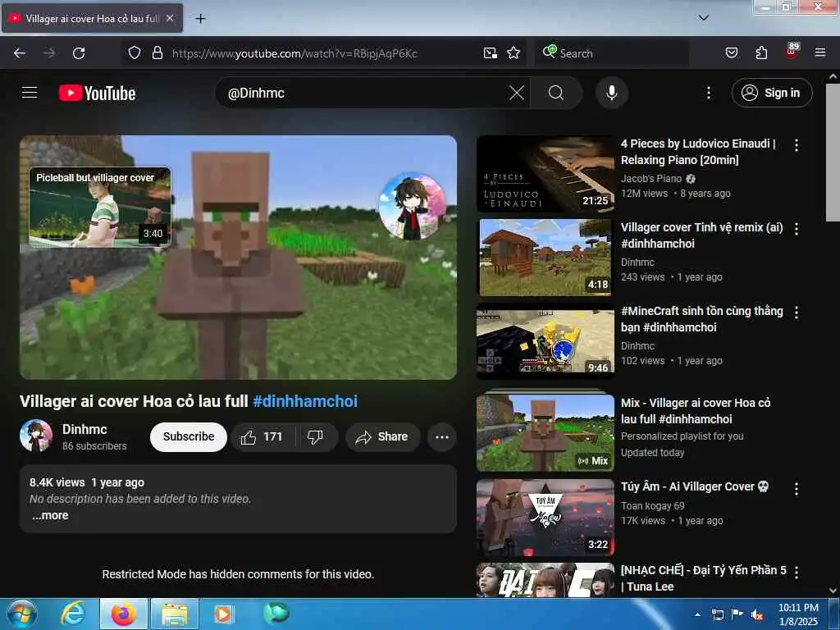The height and width of the screenshot is (630, 840).
Task: Open options for MineCraft sinh tồn video
Action: pyautogui.click(x=796, y=313)
